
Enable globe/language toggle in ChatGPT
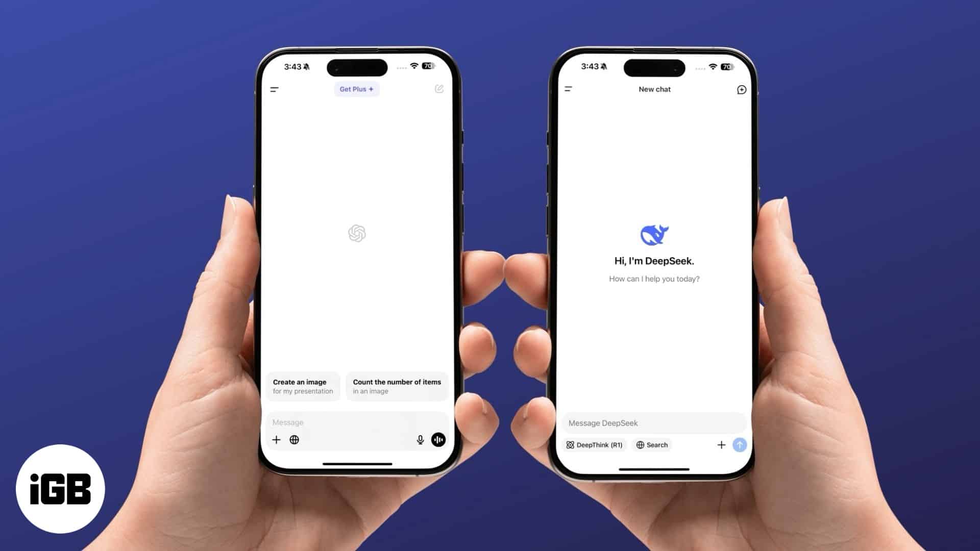tap(294, 439)
